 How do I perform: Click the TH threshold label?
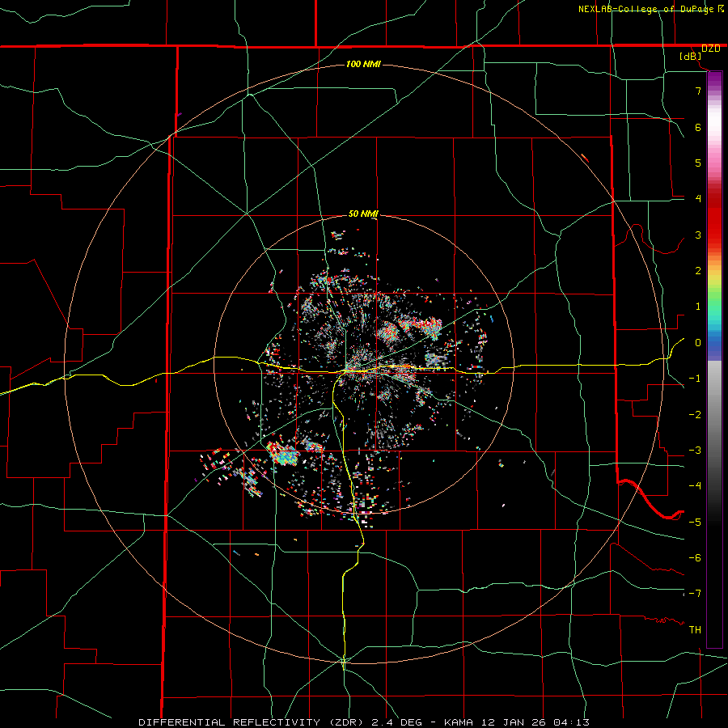pos(695,630)
